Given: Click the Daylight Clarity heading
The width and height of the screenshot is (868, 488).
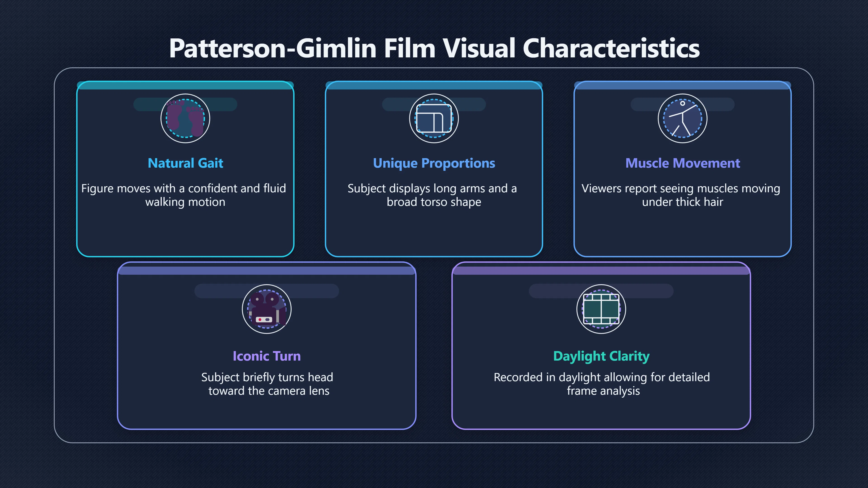Looking at the screenshot, I should tap(601, 356).
